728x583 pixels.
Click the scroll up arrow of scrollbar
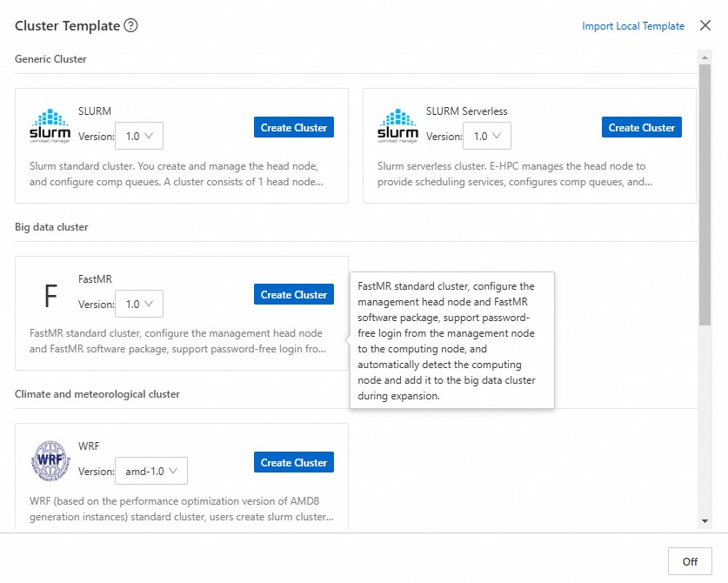coord(705,57)
